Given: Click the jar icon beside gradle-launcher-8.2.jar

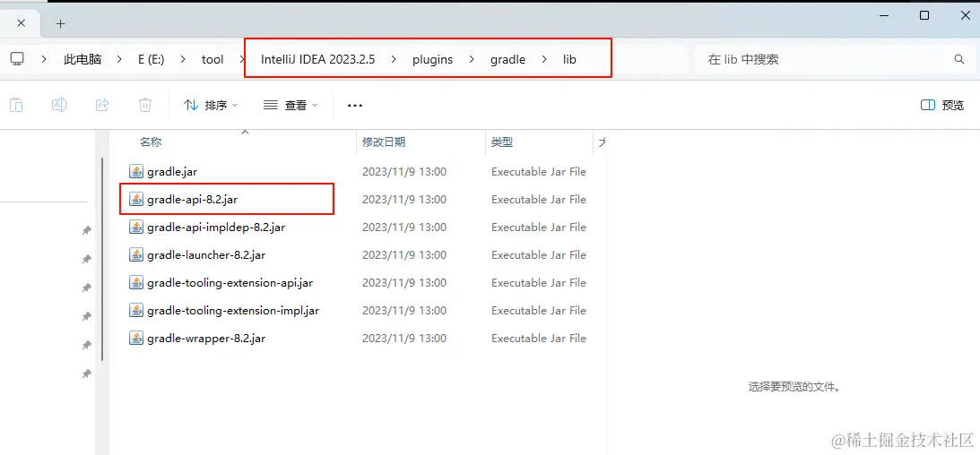Looking at the screenshot, I should (x=136, y=254).
